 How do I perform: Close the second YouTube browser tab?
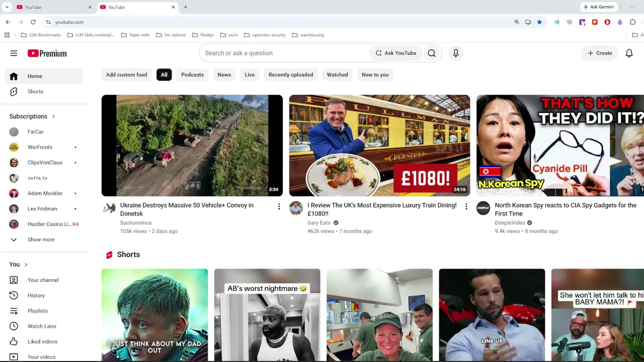pyautogui.click(x=173, y=7)
